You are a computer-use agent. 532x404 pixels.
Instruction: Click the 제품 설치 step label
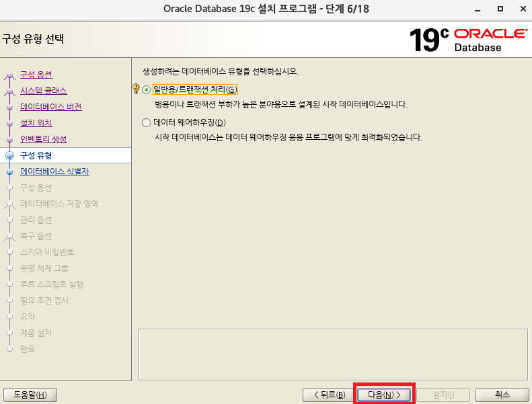pyautogui.click(x=36, y=333)
